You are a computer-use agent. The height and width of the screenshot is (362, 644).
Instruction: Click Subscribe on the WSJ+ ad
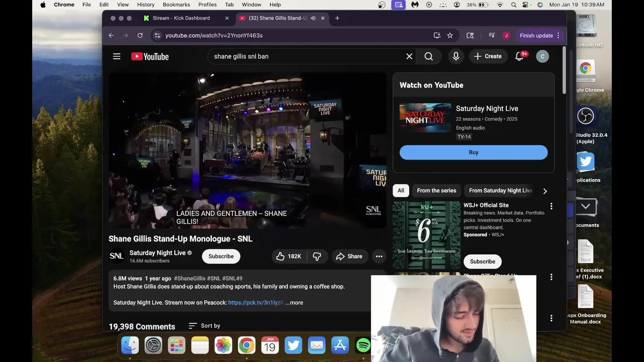(482, 261)
